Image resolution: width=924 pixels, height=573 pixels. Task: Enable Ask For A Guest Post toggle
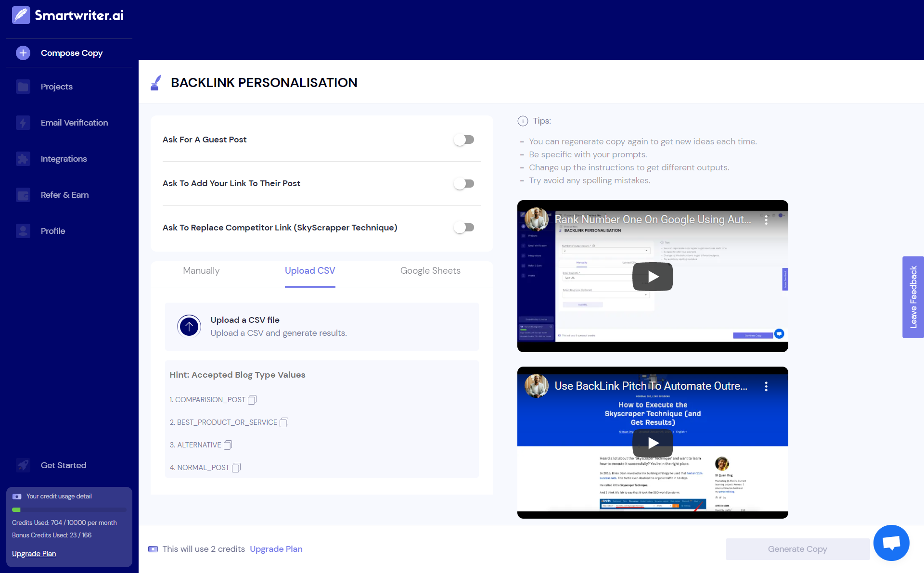pyautogui.click(x=464, y=140)
